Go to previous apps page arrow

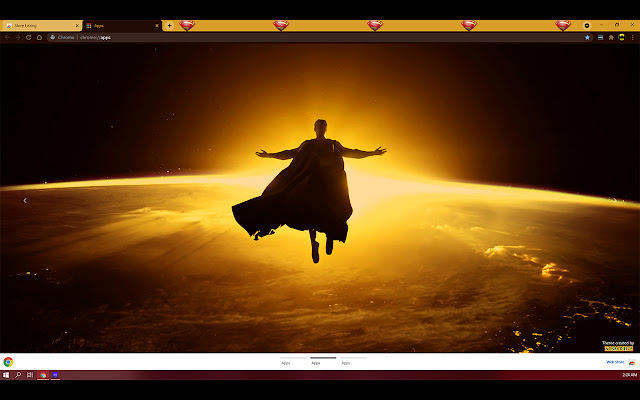coord(25,200)
